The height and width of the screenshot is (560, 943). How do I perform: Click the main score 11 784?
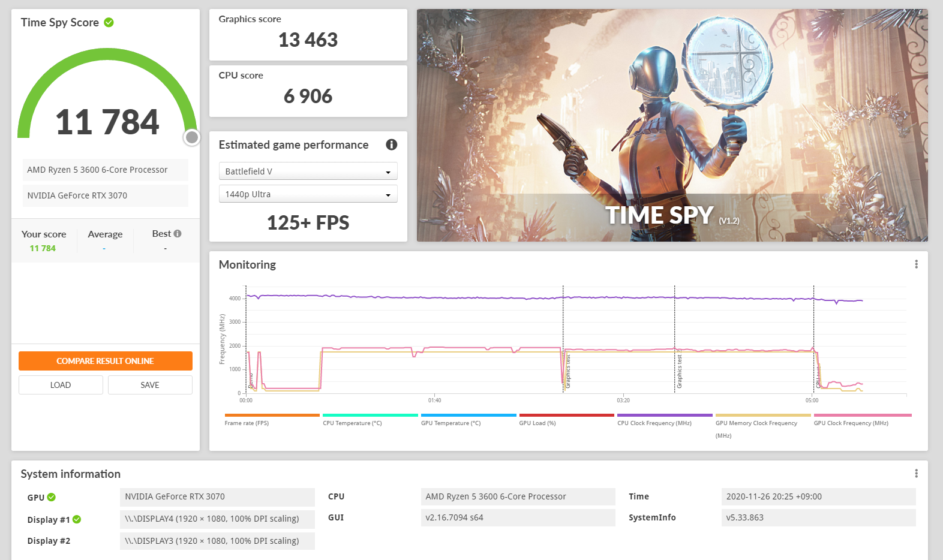(107, 122)
